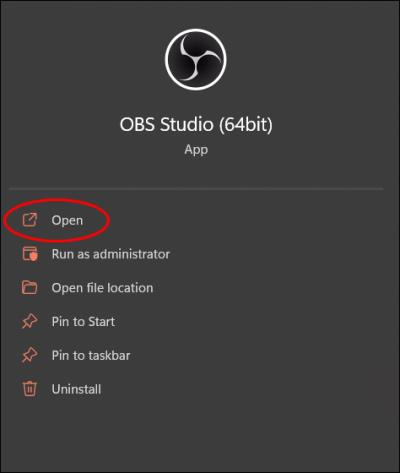
Task: Select Open file location
Action: 102,288
